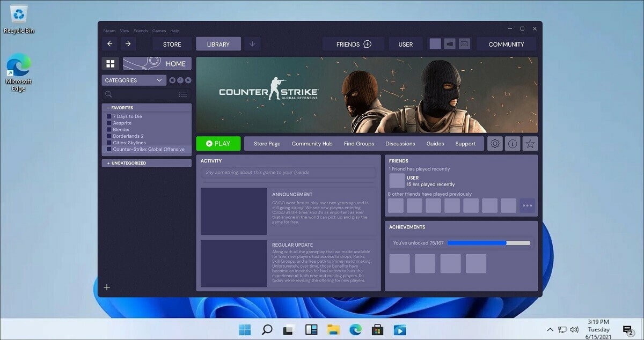644x340 pixels.
Task: Select the Recycle Bin desktop icon
Action: click(x=19, y=19)
